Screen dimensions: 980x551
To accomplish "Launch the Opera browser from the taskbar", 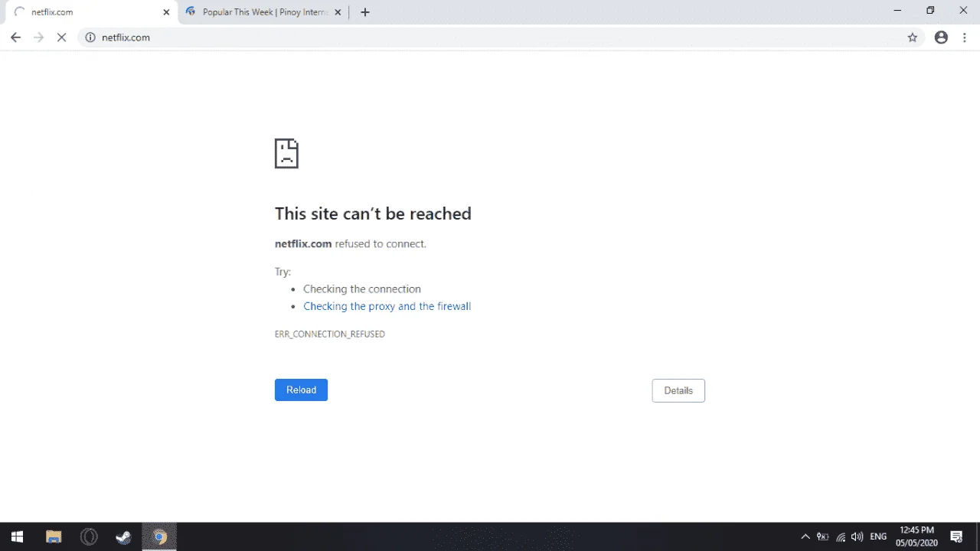I will [89, 537].
